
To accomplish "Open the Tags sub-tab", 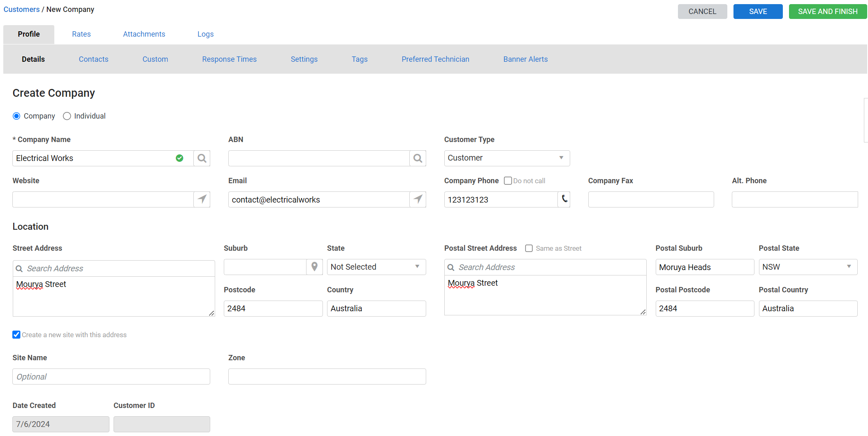I will 360,59.
